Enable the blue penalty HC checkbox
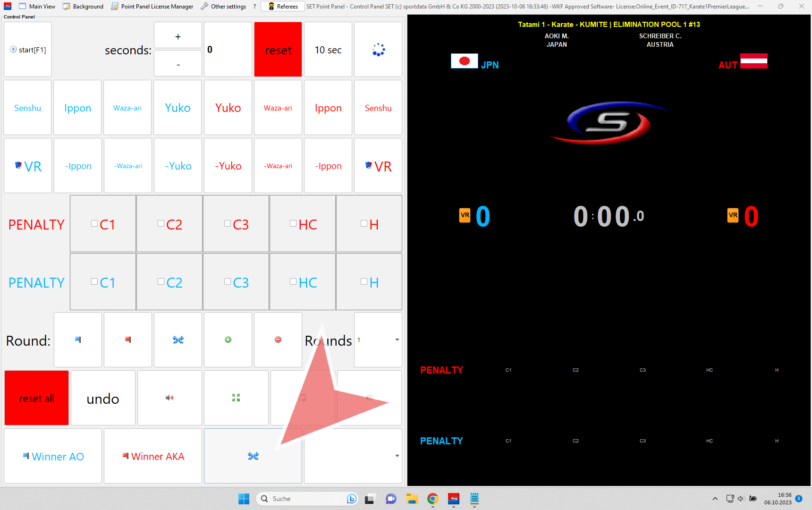 [293, 282]
